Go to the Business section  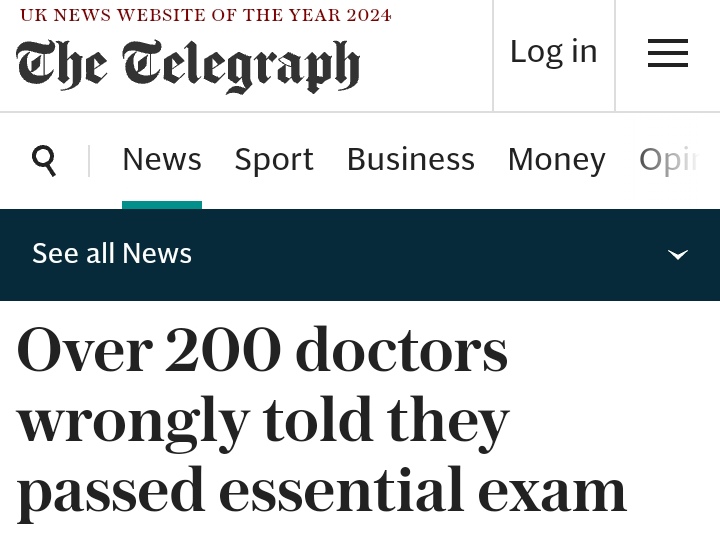[410, 160]
